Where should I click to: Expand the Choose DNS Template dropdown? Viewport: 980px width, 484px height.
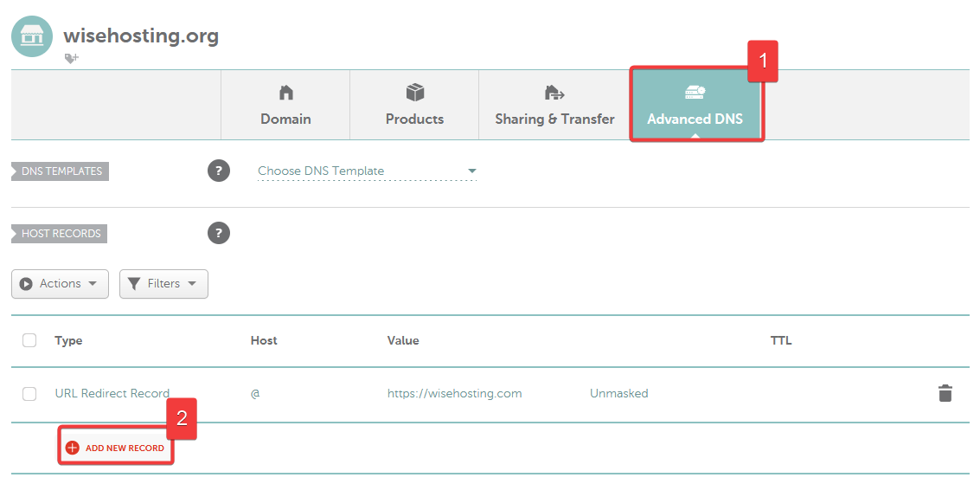(368, 171)
